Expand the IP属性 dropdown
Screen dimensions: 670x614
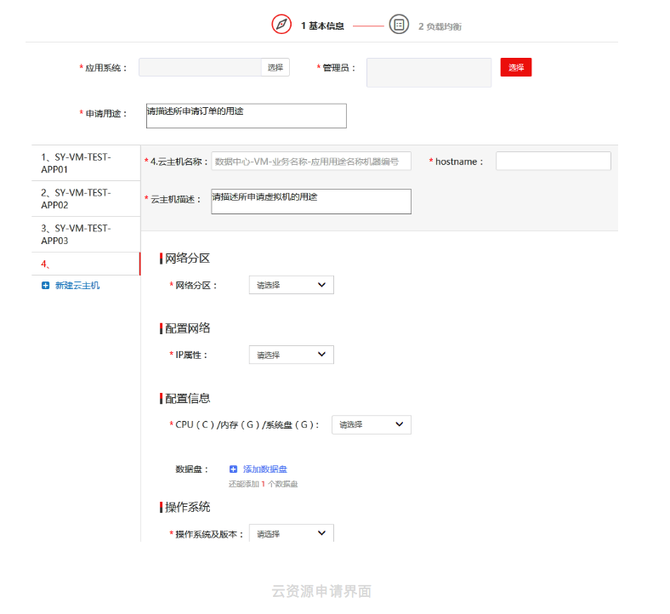[291, 355]
